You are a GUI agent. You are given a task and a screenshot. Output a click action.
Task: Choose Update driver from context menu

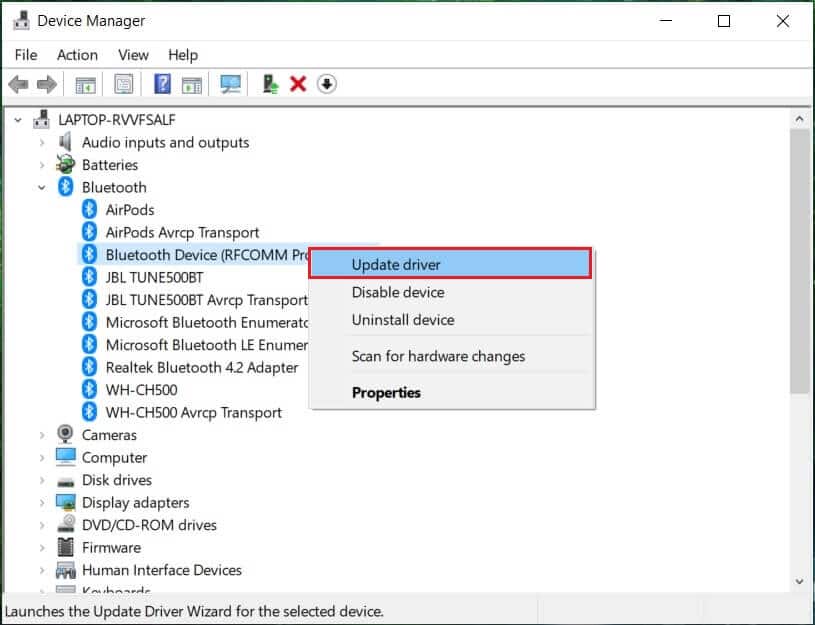tap(450, 264)
